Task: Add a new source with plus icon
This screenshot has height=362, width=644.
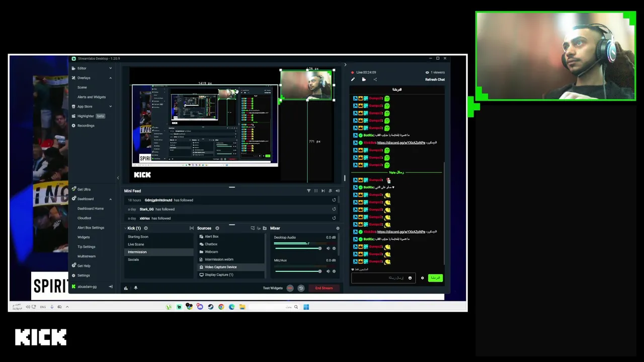Action: point(217,228)
